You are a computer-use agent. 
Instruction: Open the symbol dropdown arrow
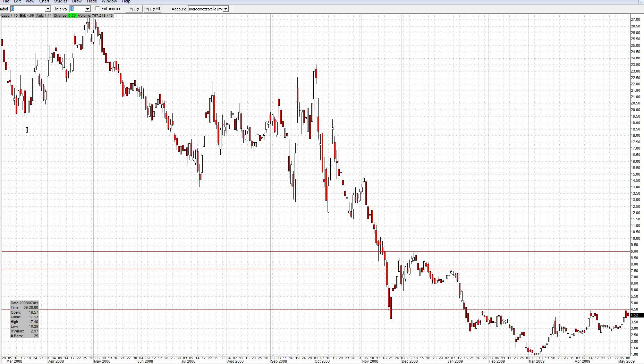(48, 9)
